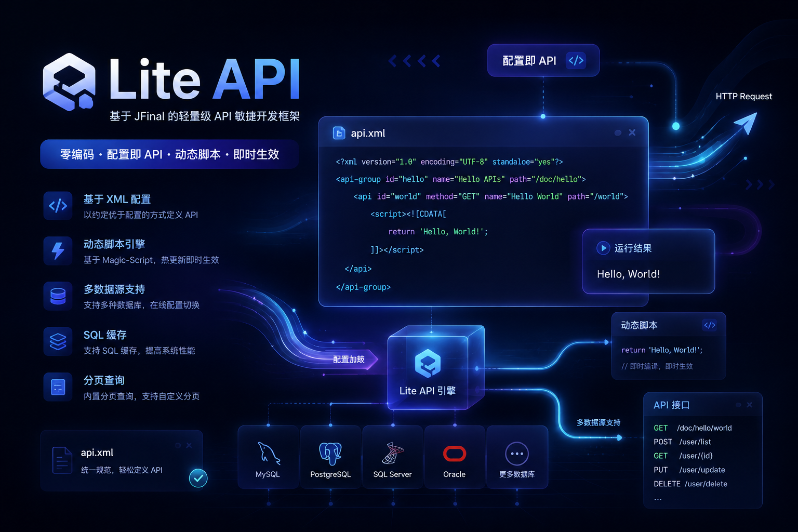Click the 统一规范，轻松定义 API caption
Viewport: 798px width, 532px height.
[122, 470]
